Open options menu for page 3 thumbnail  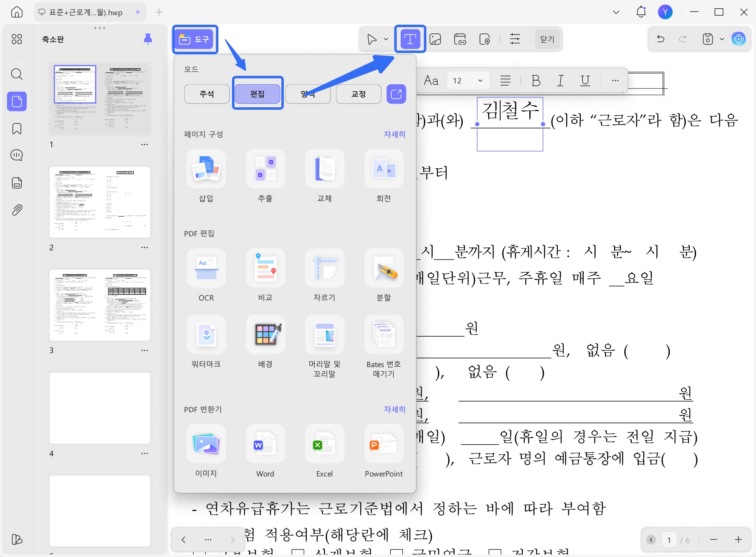pos(144,351)
